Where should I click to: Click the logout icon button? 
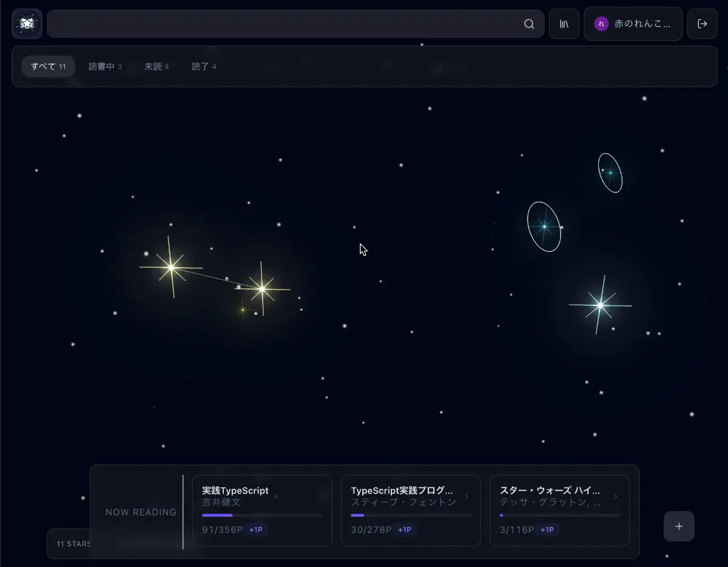702,24
